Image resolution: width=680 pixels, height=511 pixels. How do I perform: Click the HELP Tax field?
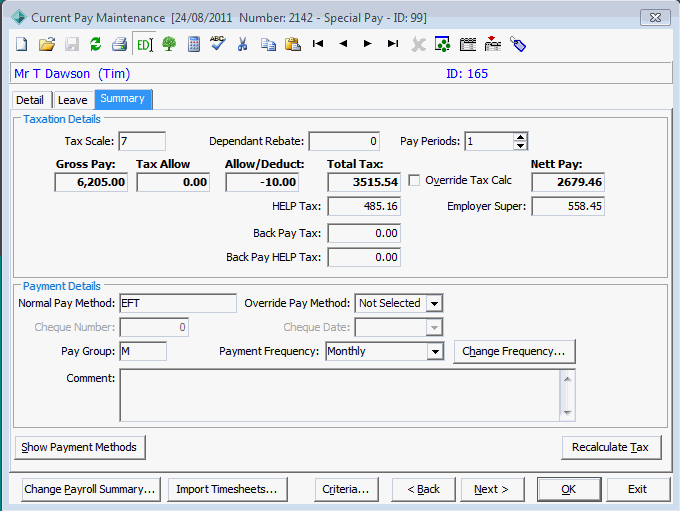[x=364, y=206]
